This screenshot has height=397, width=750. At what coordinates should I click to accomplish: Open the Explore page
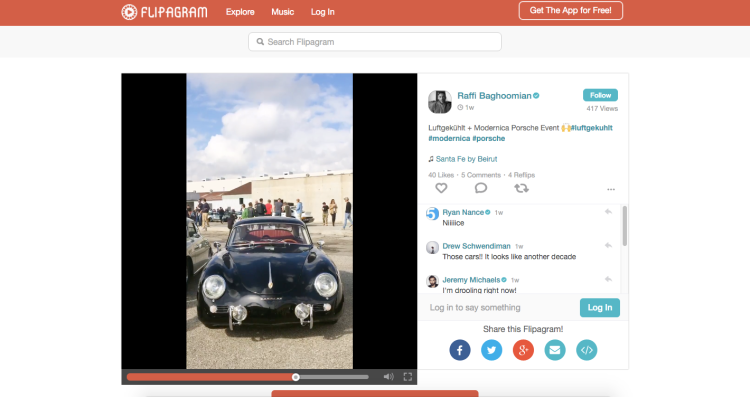[x=240, y=12]
